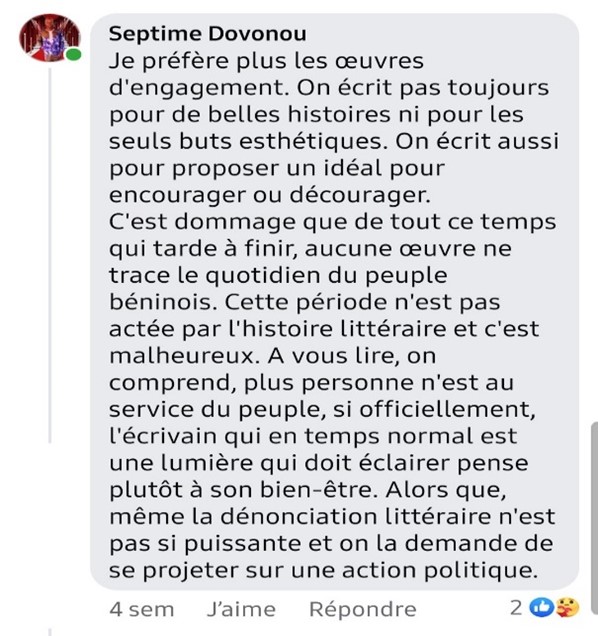This screenshot has height=636, width=598.
Task: Like the comment with J'aime
Action: [x=241, y=609]
